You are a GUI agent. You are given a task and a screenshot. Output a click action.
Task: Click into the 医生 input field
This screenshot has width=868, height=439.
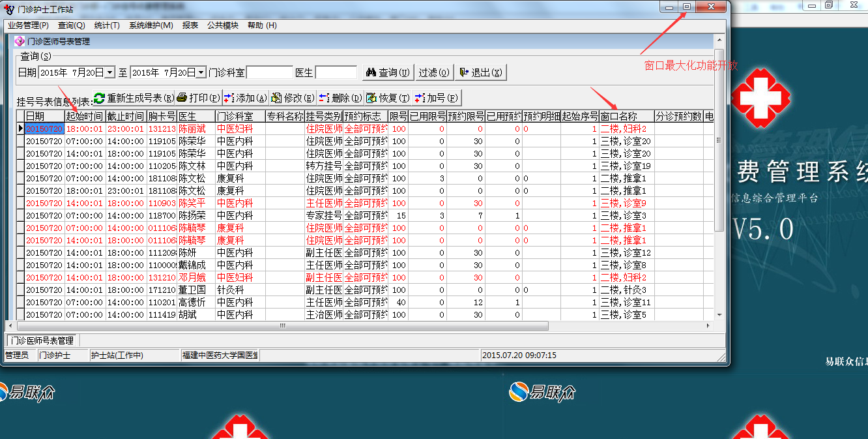(x=336, y=72)
